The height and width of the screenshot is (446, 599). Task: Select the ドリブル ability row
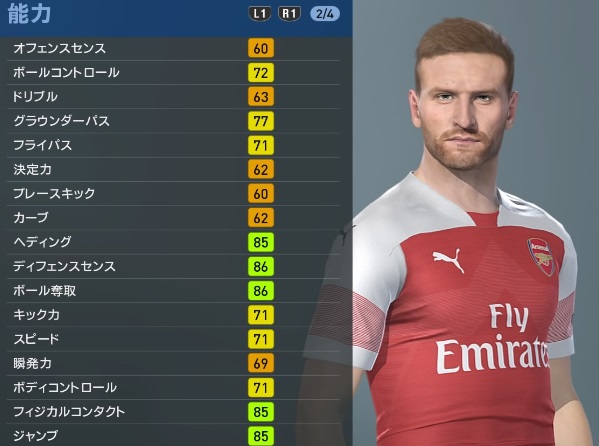(x=173, y=97)
